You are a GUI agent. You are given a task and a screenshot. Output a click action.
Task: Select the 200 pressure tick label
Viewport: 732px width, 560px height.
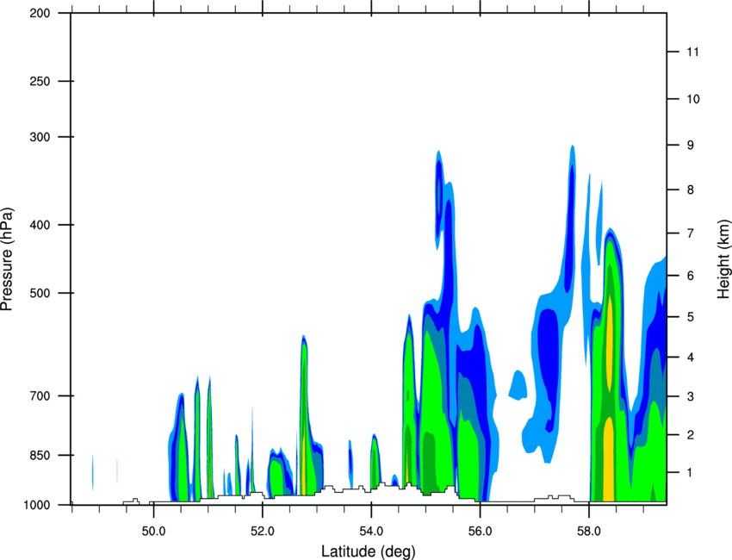click(x=40, y=13)
